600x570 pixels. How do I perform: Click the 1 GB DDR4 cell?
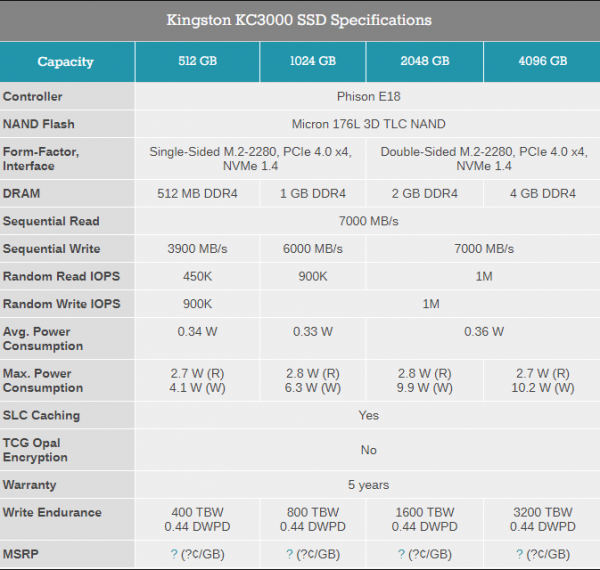pyautogui.click(x=313, y=194)
